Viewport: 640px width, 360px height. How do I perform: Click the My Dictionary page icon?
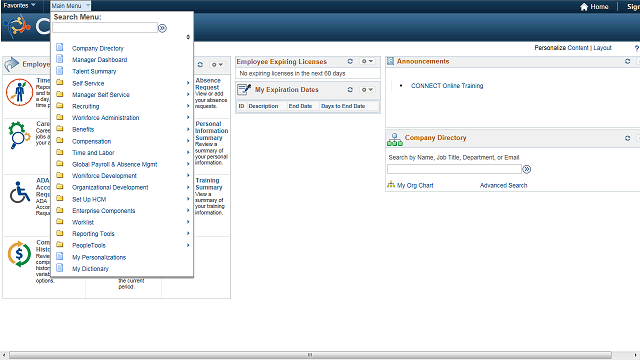click(x=60, y=268)
